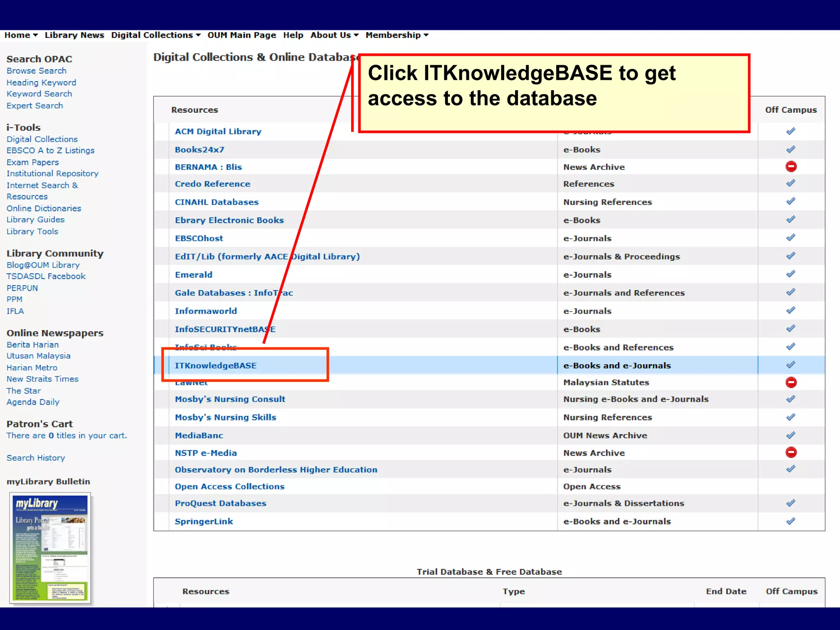
Task: Click the off-campus checkmark for CINAHL Databases
Action: coord(791,201)
